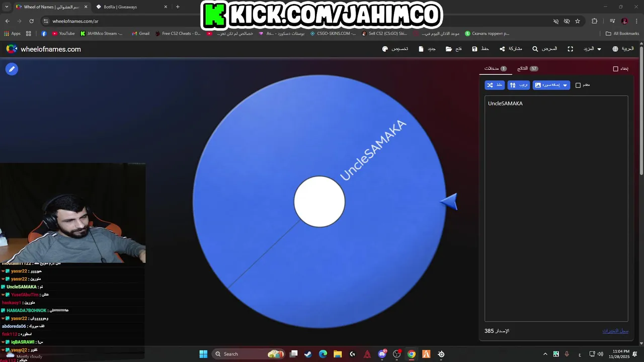
Task: Open CSGO-SKINS.COM bookmark
Action: click(x=333, y=34)
